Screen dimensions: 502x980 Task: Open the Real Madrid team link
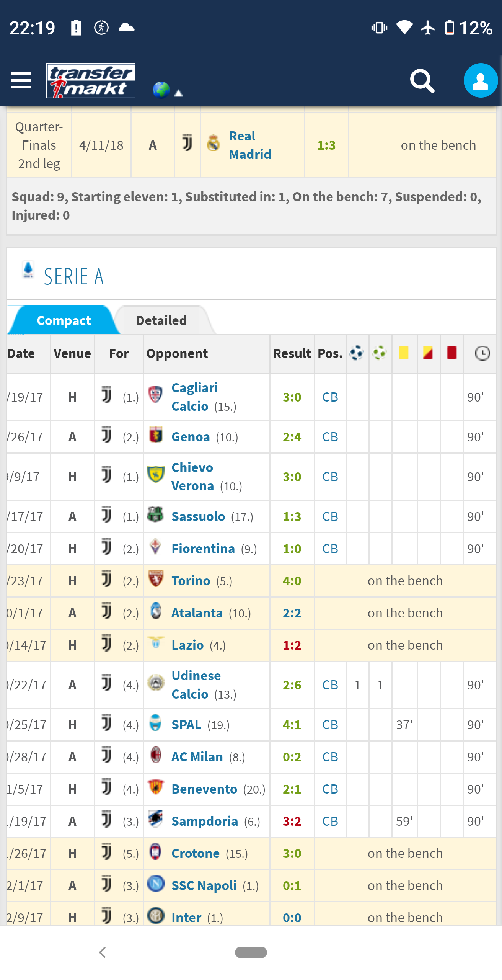[250, 145]
